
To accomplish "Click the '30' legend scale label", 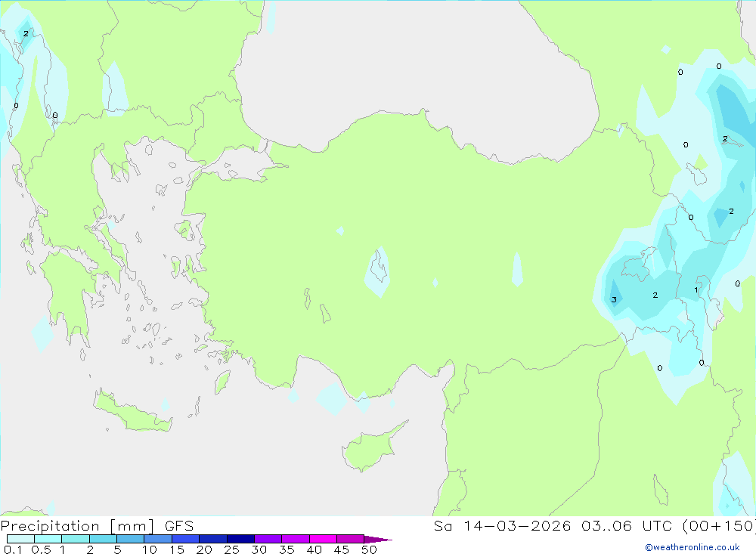I will tap(259, 549).
